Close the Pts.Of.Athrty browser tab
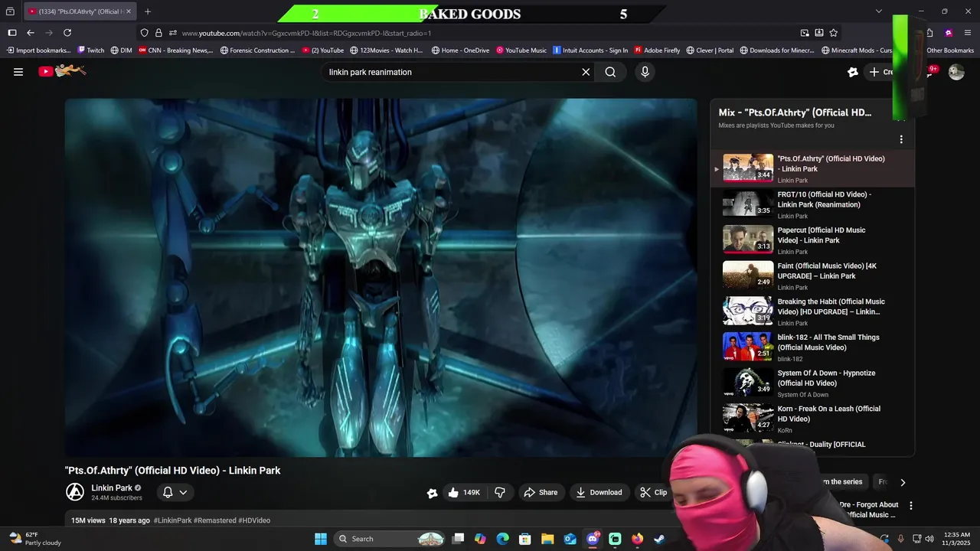 pos(129,11)
